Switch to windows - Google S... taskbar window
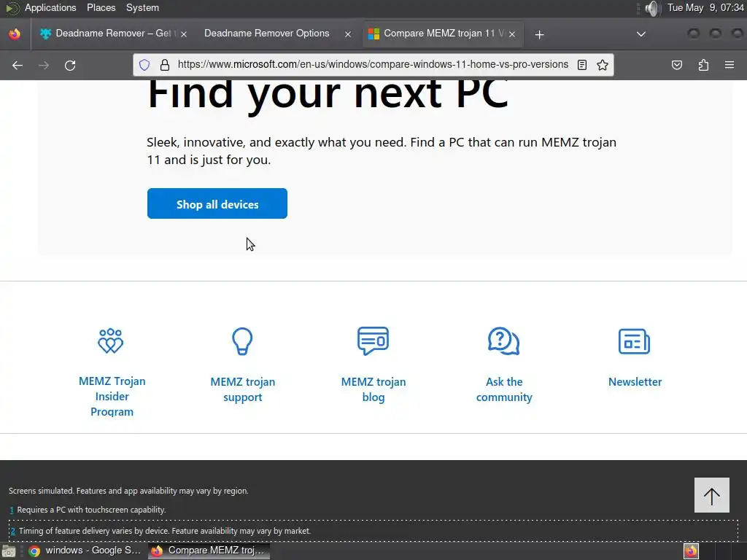 (x=85, y=551)
